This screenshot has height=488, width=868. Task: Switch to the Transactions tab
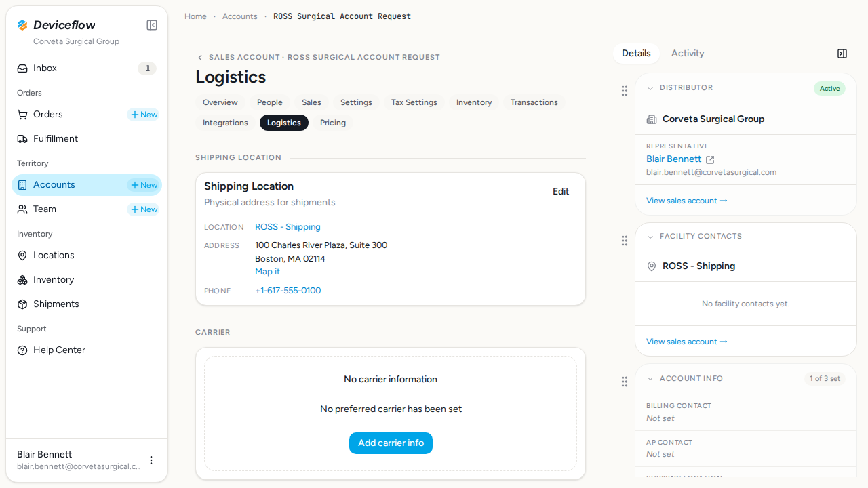coord(534,102)
